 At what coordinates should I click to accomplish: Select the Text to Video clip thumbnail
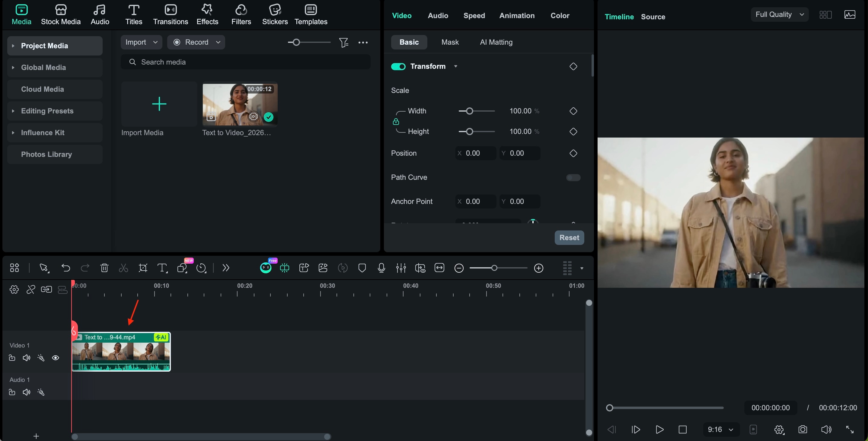(240, 104)
